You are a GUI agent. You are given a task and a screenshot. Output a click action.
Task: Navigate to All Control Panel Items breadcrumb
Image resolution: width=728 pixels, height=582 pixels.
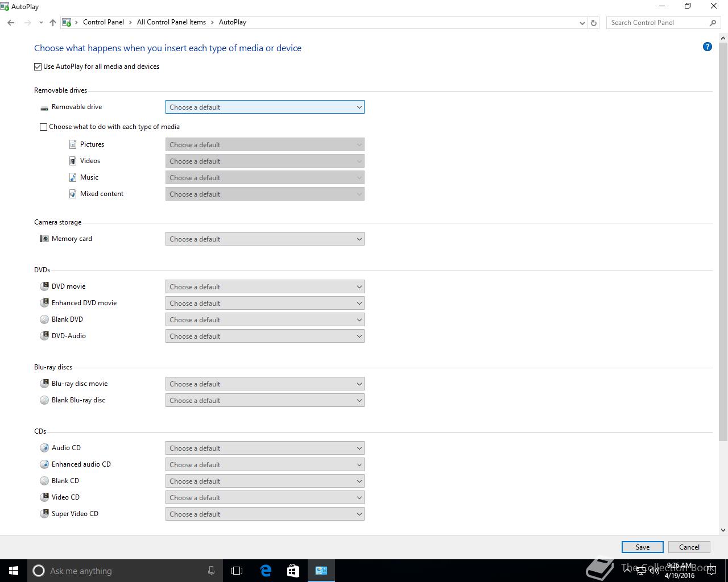coord(171,22)
